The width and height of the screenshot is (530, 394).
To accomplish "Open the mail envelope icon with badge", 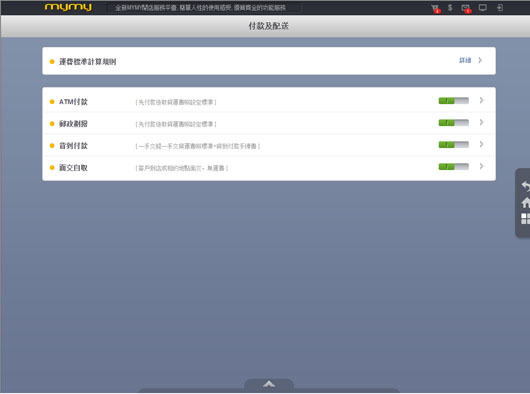I will click(x=466, y=8).
